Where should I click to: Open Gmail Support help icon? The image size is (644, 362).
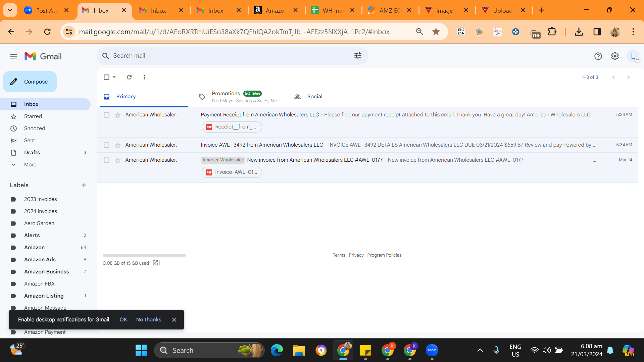pos(598,56)
